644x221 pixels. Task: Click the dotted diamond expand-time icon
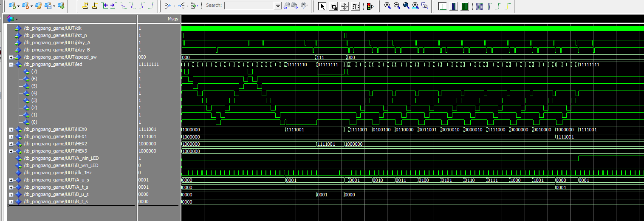tap(194, 6)
